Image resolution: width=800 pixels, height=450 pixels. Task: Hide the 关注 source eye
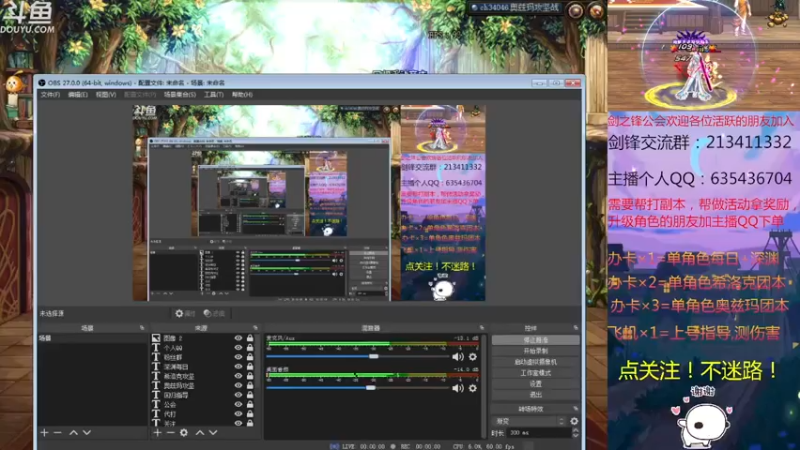click(x=238, y=423)
